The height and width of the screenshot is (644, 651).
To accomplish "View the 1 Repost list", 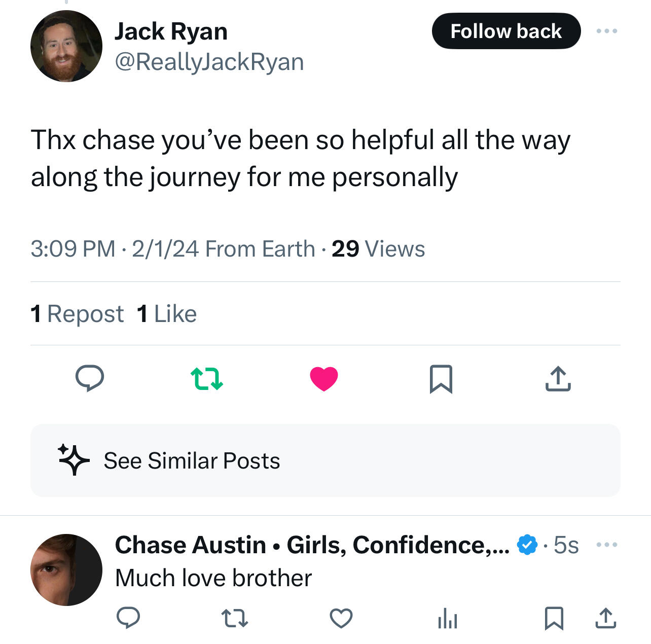I will (77, 314).
